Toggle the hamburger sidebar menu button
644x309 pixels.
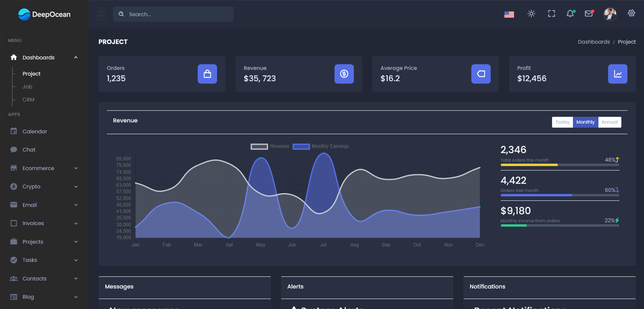click(x=101, y=14)
